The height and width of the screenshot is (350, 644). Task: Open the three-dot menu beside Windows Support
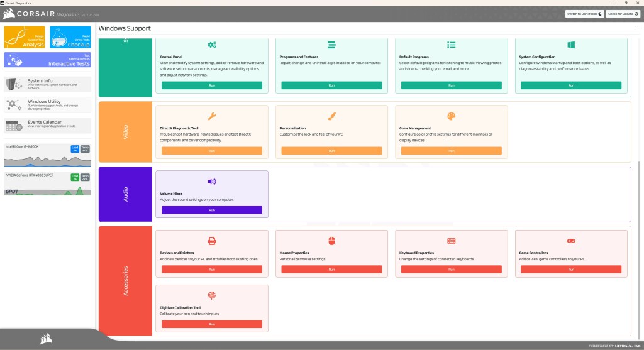pyautogui.click(x=638, y=28)
